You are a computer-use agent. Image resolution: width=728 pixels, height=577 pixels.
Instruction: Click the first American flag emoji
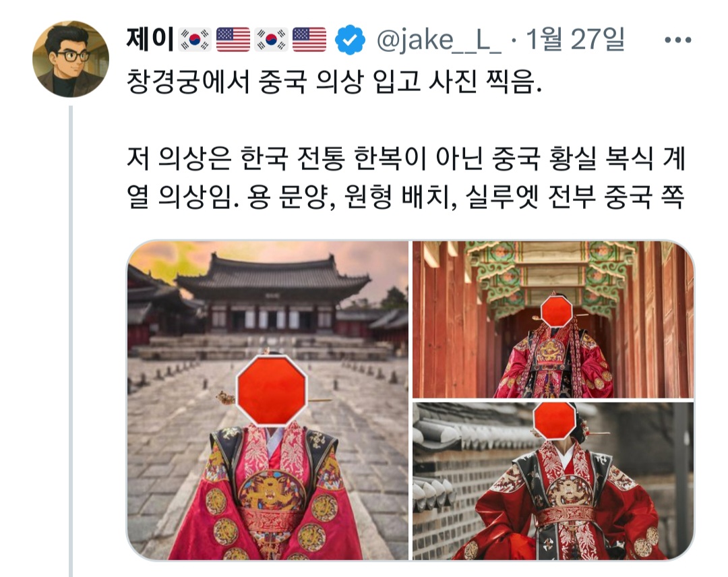(233, 40)
